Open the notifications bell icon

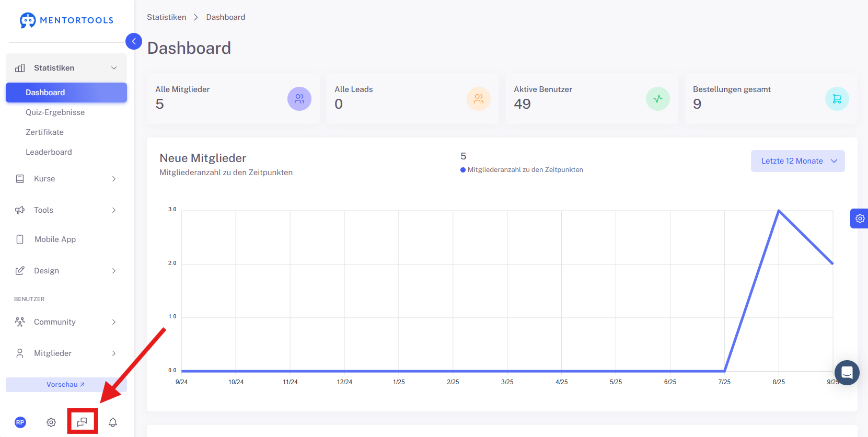point(113,422)
